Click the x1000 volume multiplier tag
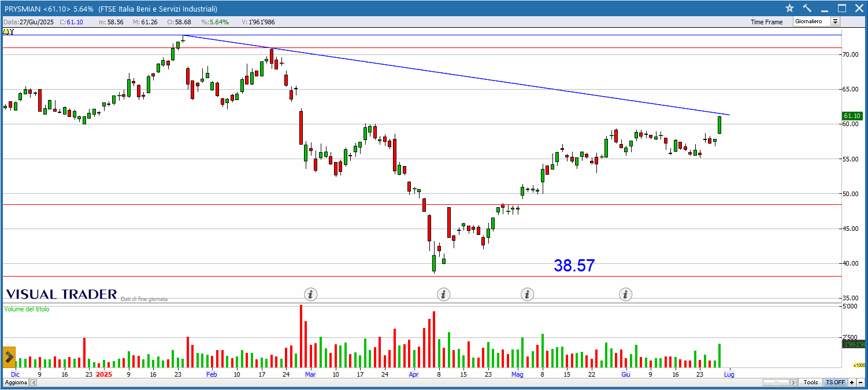868x390 pixels. (859, 365)
